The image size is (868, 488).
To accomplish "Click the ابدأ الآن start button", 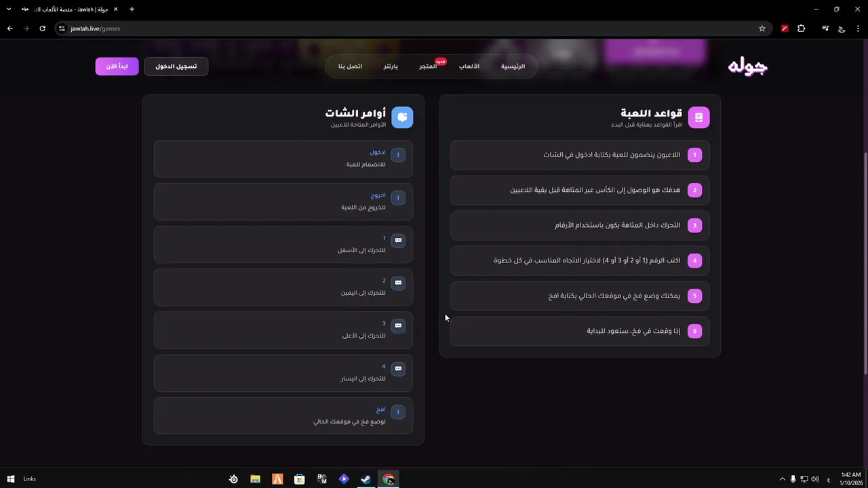I will point(117,66).
